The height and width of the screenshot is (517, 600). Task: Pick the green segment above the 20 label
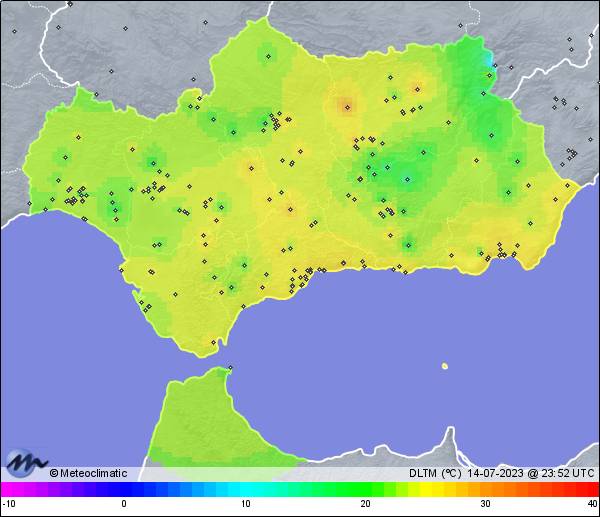point(365,489)
